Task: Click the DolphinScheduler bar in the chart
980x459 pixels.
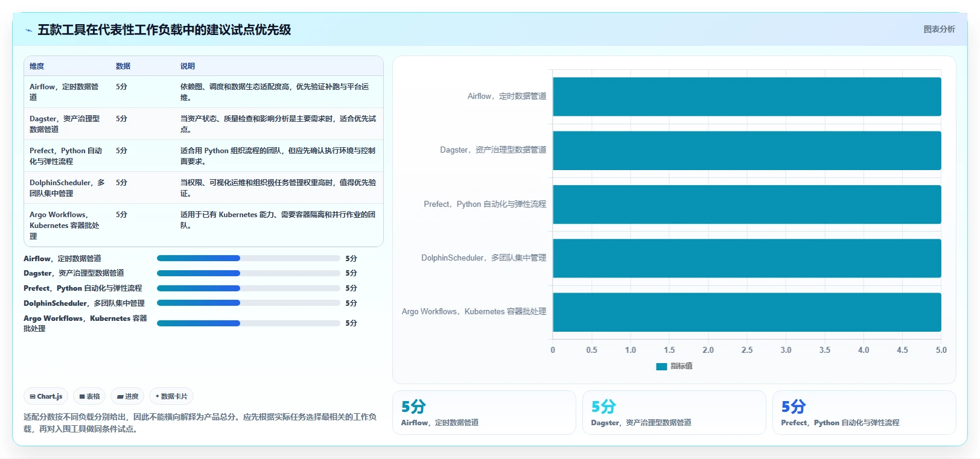Action: [x=747, y=258]
